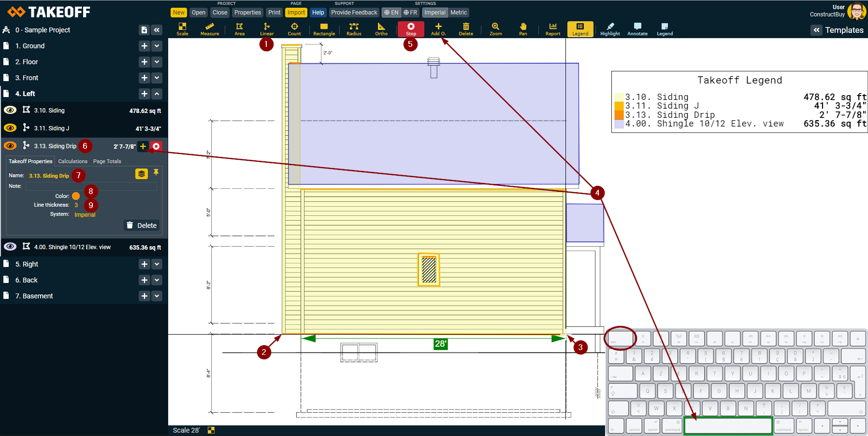Select the Rectangle tool
868x436 pixels.
pyautogui.click(x=324, y=29)
